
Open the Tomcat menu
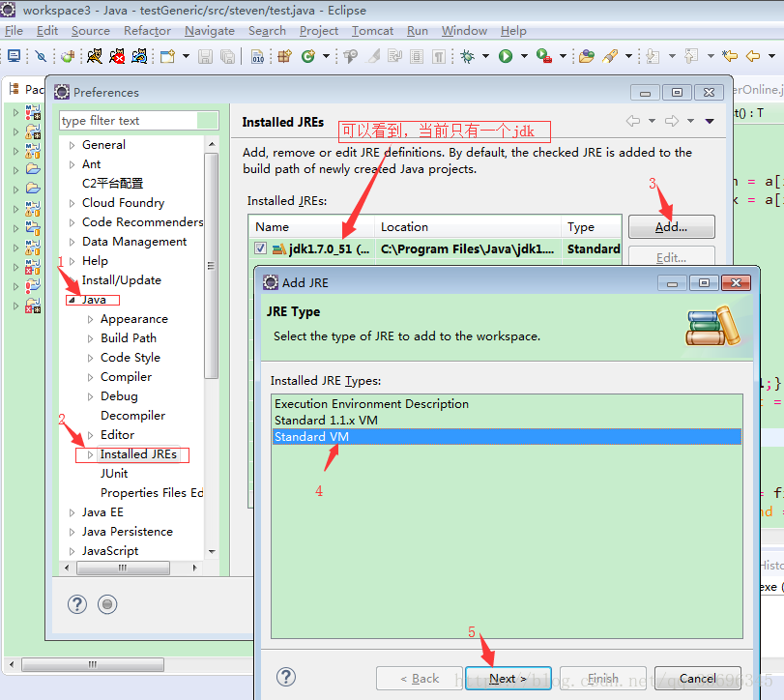(372, 31)
